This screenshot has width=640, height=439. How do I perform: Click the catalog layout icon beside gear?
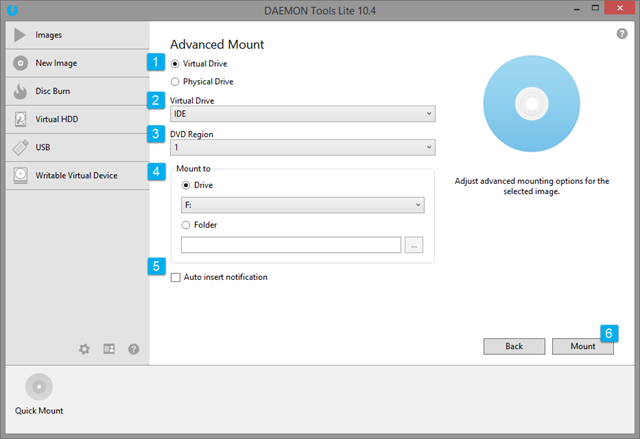[109, 349]
